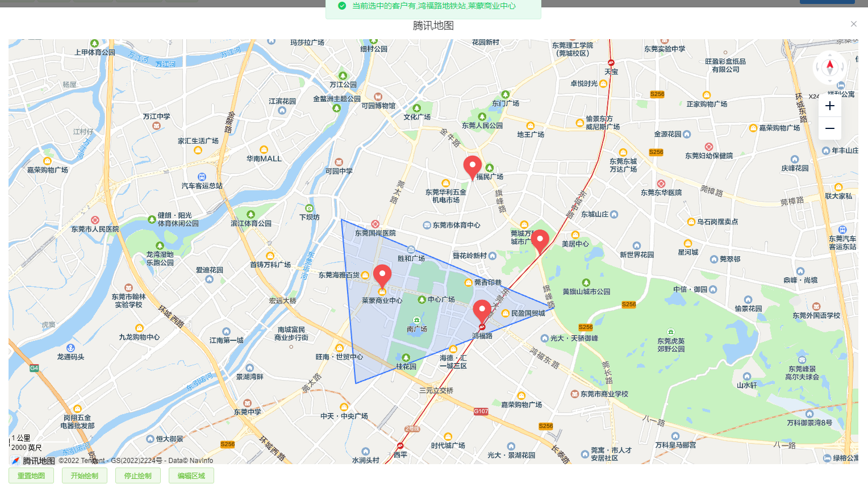Viewport: 868px width, 484px height.
Task: Click the red marker at 福民广场
Action: pyautogui.click(x=472, y=168)
